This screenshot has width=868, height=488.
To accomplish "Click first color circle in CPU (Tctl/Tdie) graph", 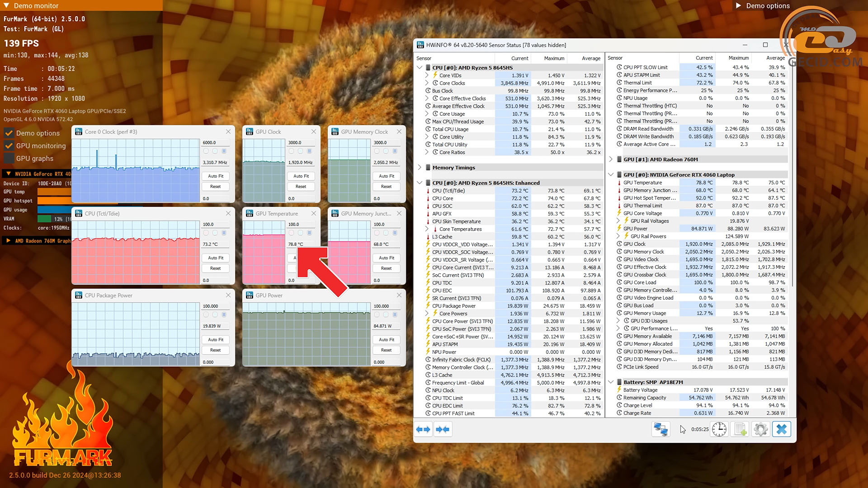I will pyautogui.click(x=206, y=233).
